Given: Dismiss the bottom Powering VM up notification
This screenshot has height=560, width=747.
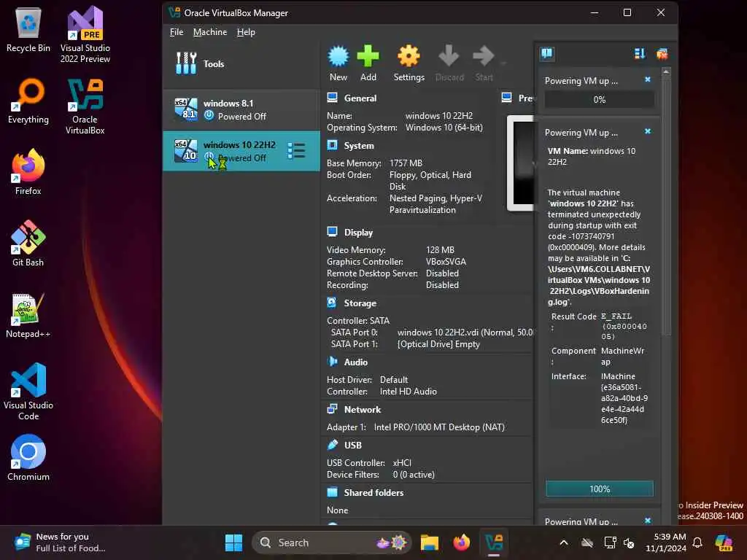Looking at the screenshot, I should pos(648,521).
